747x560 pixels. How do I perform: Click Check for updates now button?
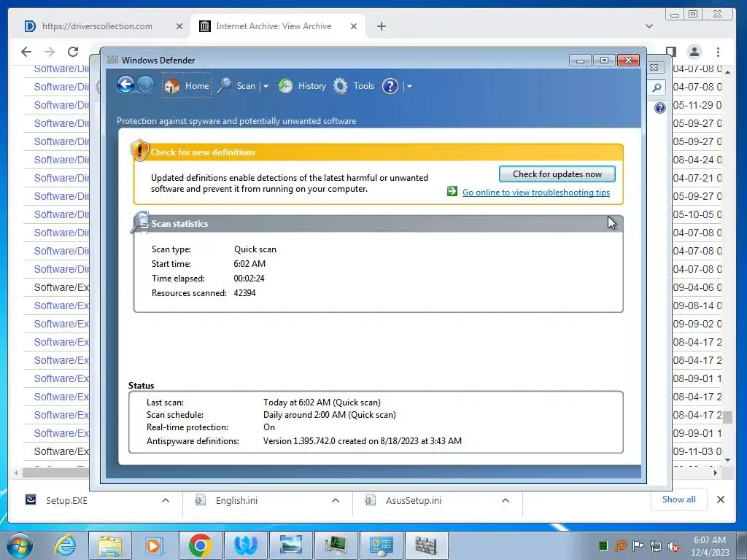click(557, 174)
